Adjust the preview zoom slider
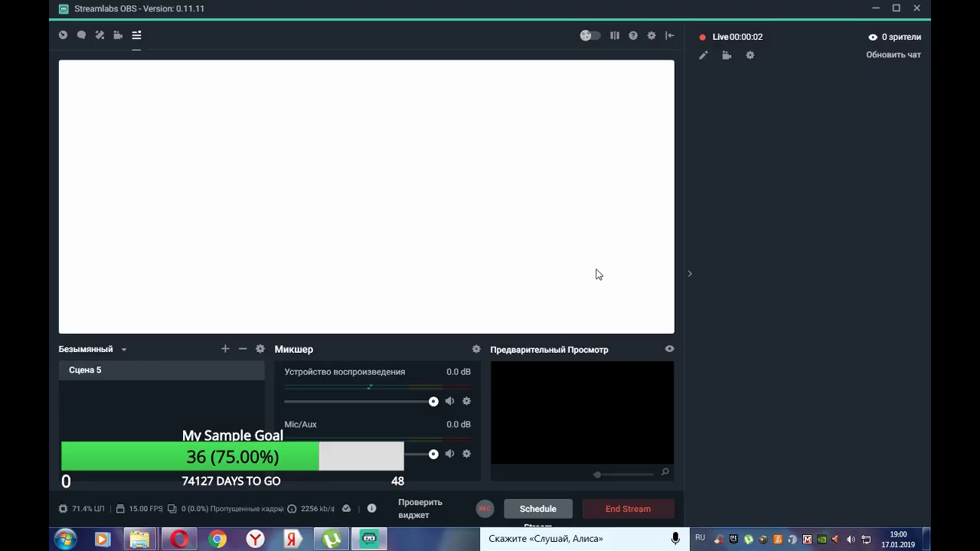The width and height of the screenshot is (980, 551). (x=623, y=474)
